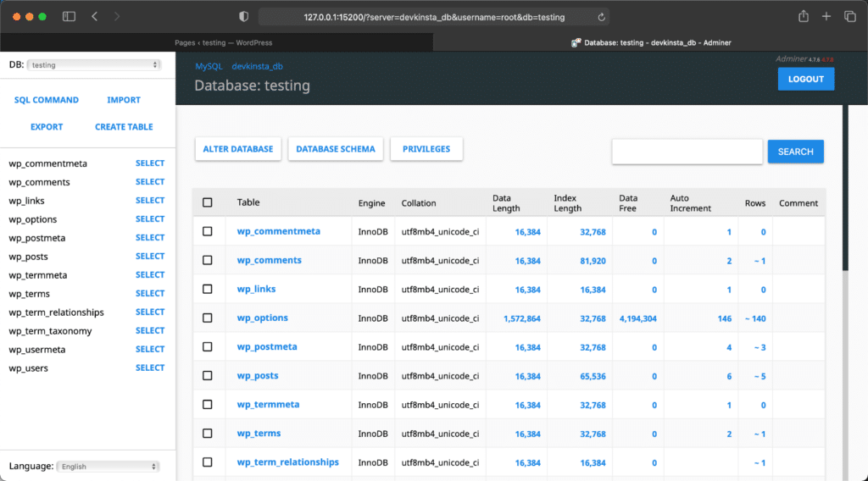Open SQL Command in the sidebar
868x481 pixels.
pyautogui.click(x=47, y=100)
